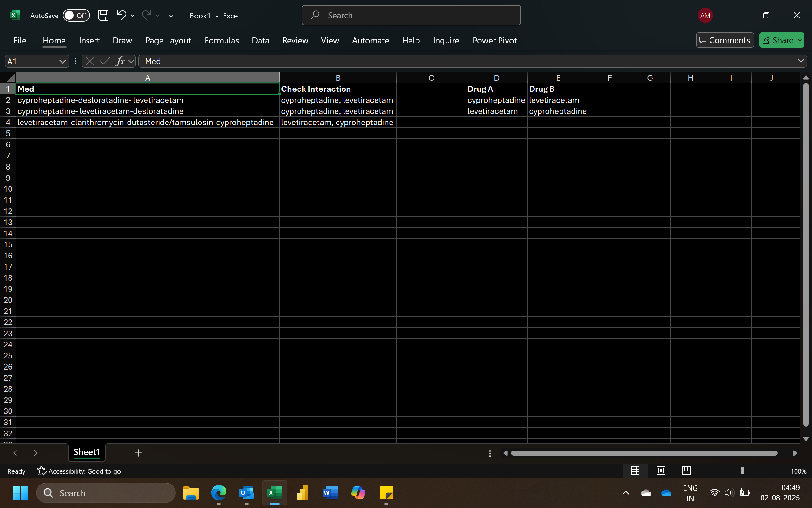812x508 pixels.
Task: Switch to the Data tab
Action: click(x=261, y=40)
